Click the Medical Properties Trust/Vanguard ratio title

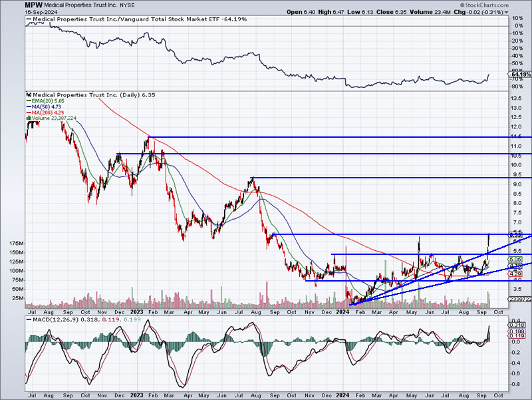(140, 19)
